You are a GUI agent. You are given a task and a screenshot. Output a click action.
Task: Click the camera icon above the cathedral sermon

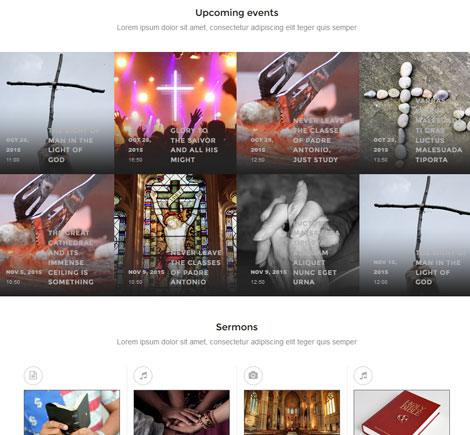(253, 375)
